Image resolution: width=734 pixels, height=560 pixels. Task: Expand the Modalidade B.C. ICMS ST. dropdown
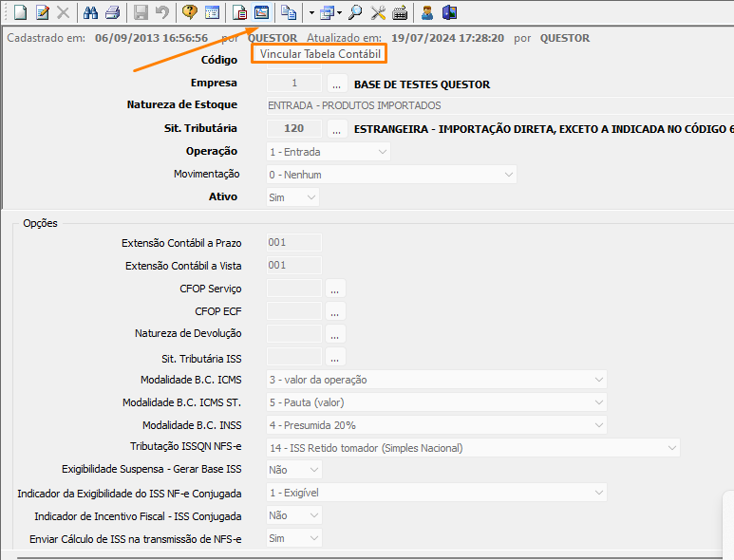pyautogui.click(x=599, y=402)
